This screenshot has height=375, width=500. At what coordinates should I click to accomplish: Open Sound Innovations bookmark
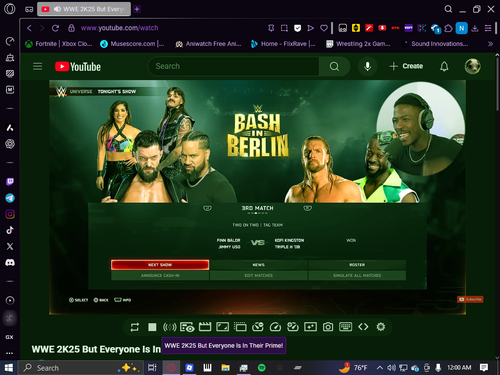pyautogui.click(x=435, y=44)
